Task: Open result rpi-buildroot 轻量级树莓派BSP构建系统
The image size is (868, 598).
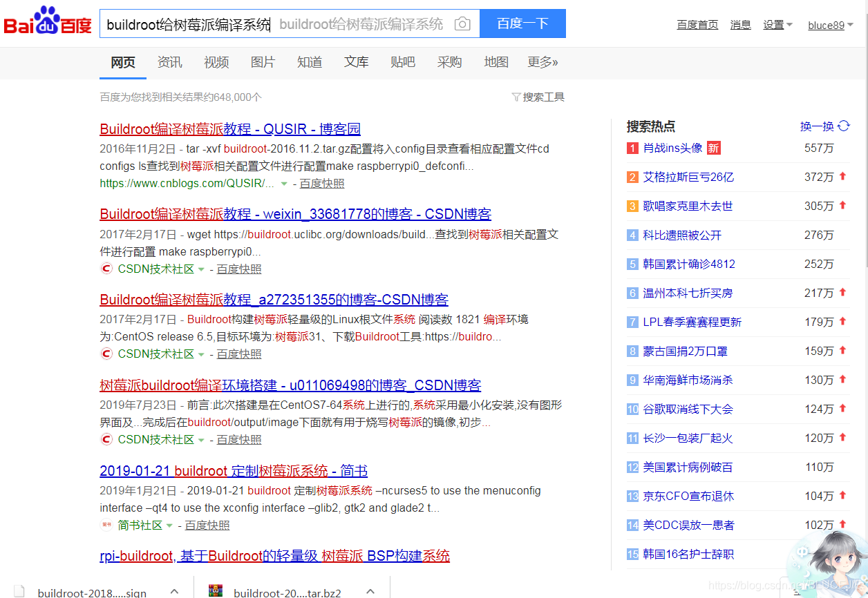Action: 275,556
